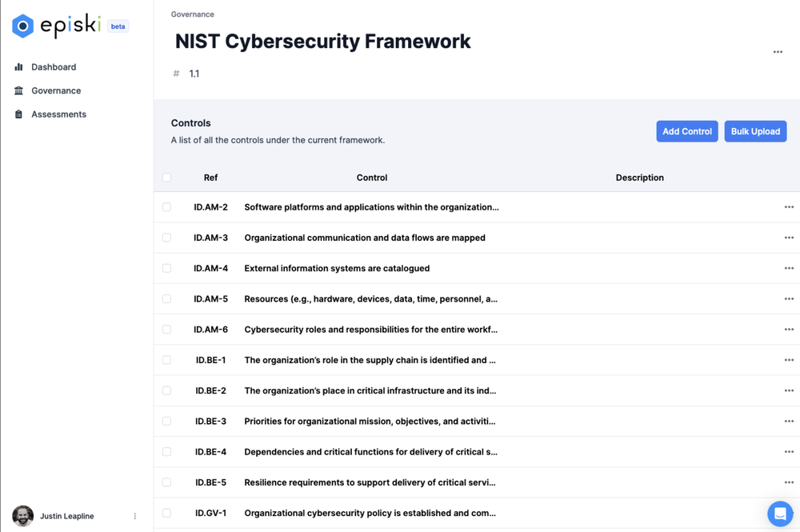The width and height of the screenshot is (800, 532).
Task: Open the chat support bubble
Action: coord(779,514)
